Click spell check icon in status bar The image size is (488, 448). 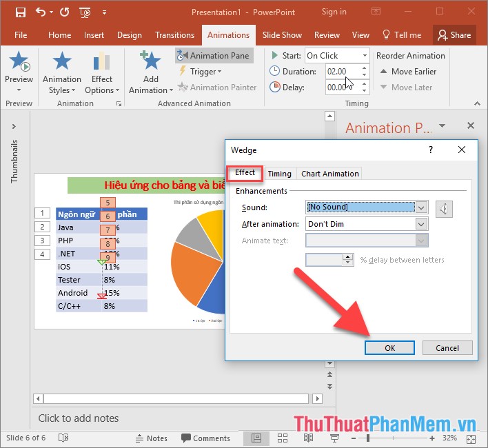pyautogui.click(x=63, y=438)
